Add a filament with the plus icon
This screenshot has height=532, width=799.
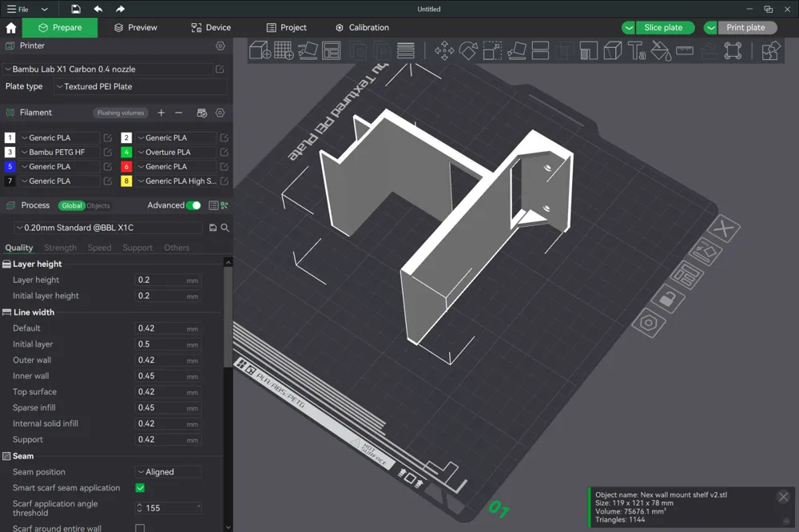[x=161, y=113]
